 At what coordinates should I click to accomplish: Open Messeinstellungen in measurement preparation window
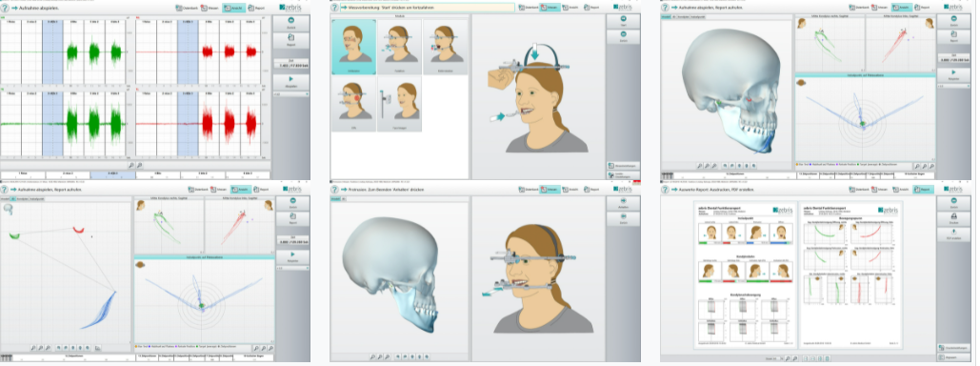tap(623, 166)
